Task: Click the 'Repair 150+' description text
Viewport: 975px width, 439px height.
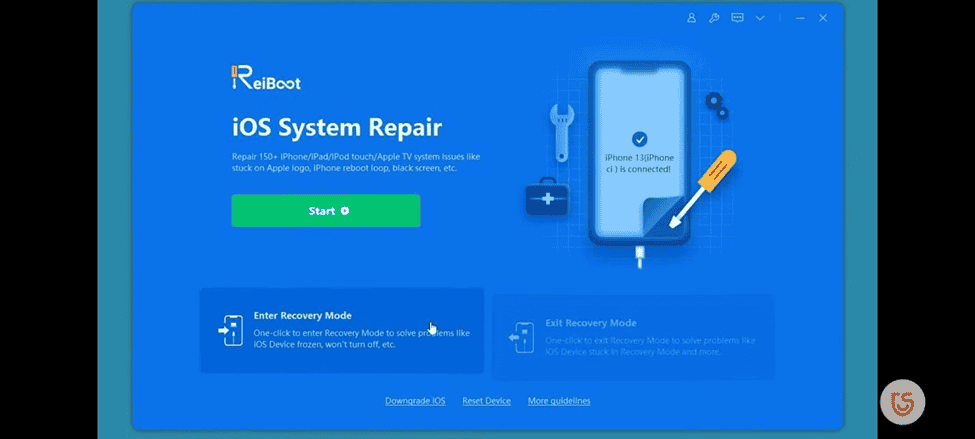Action: pos(356,162)
